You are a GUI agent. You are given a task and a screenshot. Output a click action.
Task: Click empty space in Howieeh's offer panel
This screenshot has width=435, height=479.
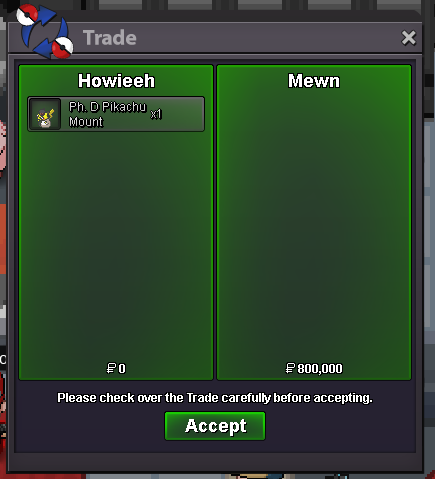[x=116, y=247]
